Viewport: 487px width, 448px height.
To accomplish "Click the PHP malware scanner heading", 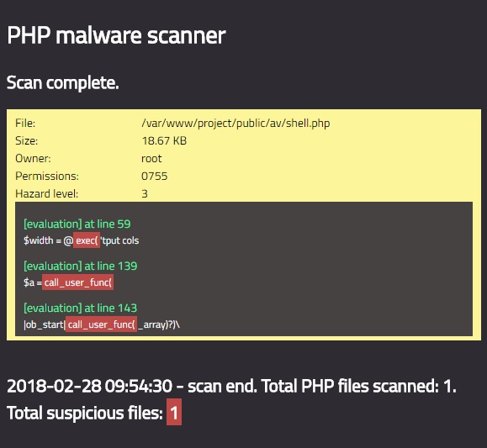I will pyautogui.click(x=116, y=36).
